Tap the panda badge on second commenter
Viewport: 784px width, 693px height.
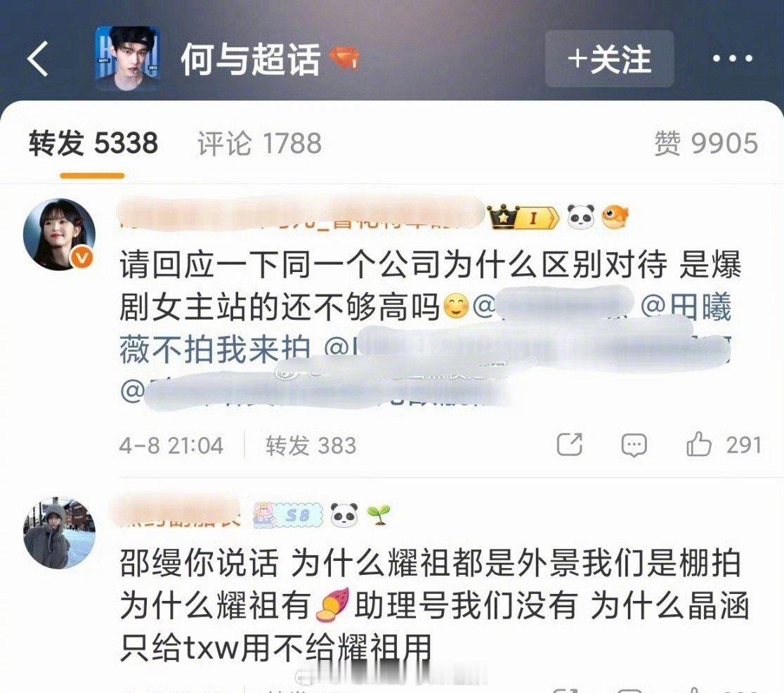pyautogui.click(x=344, y=515)
